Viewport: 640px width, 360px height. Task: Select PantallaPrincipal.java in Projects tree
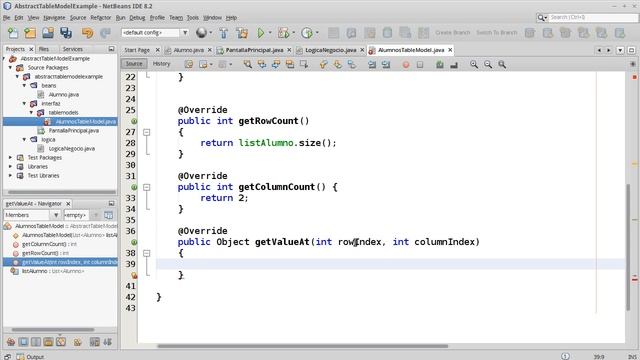point(74,131)
